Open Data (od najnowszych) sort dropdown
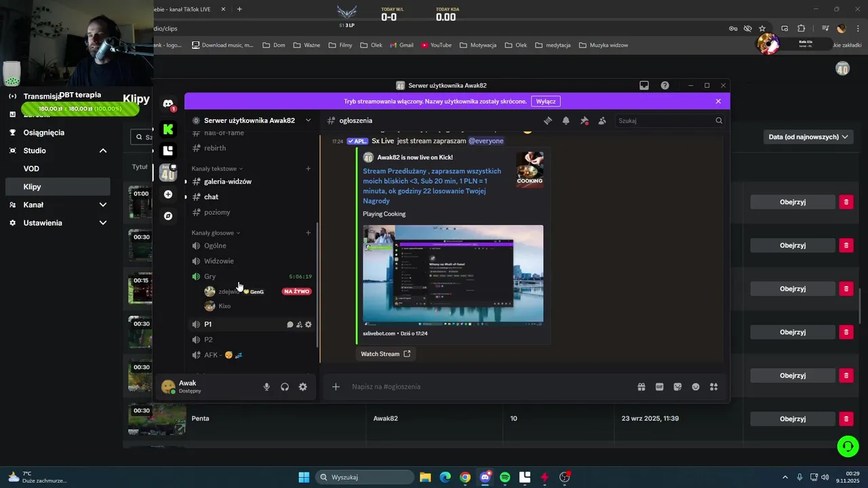The width and height of the screenshot is (868, 488). click(808, 137)
